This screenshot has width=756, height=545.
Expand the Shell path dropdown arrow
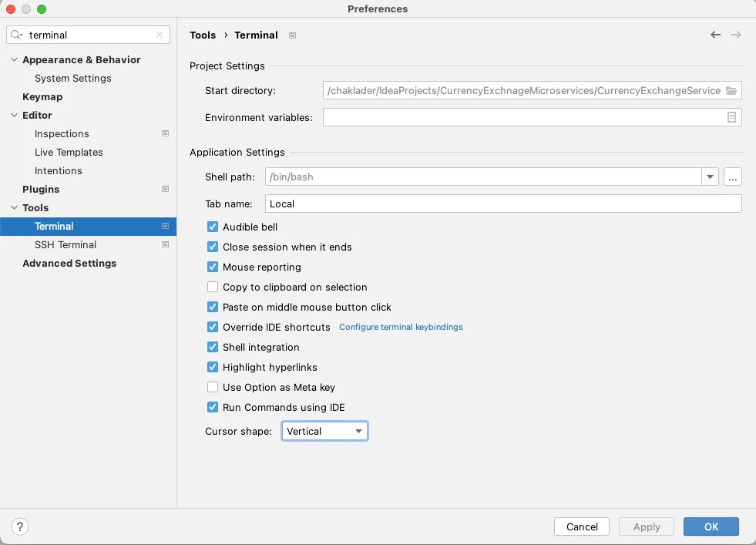pos(710,177)
